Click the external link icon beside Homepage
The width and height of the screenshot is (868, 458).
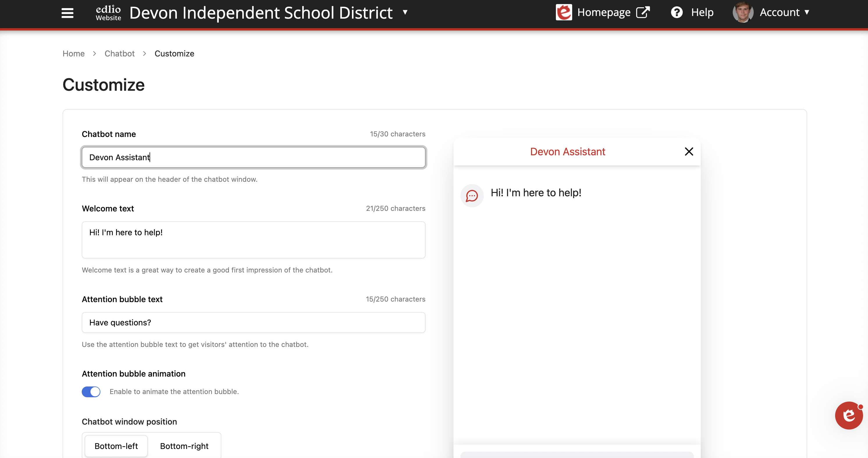pyautogui.click(x=643, y=13)
